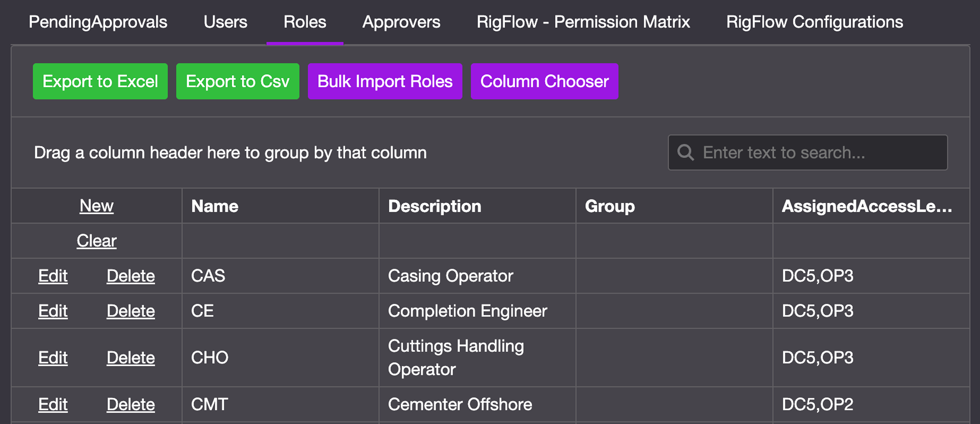Viewport: 980px width, 424px height.
Task: Sort by AssignedAccessLevel column header
Action: [866, 206]
